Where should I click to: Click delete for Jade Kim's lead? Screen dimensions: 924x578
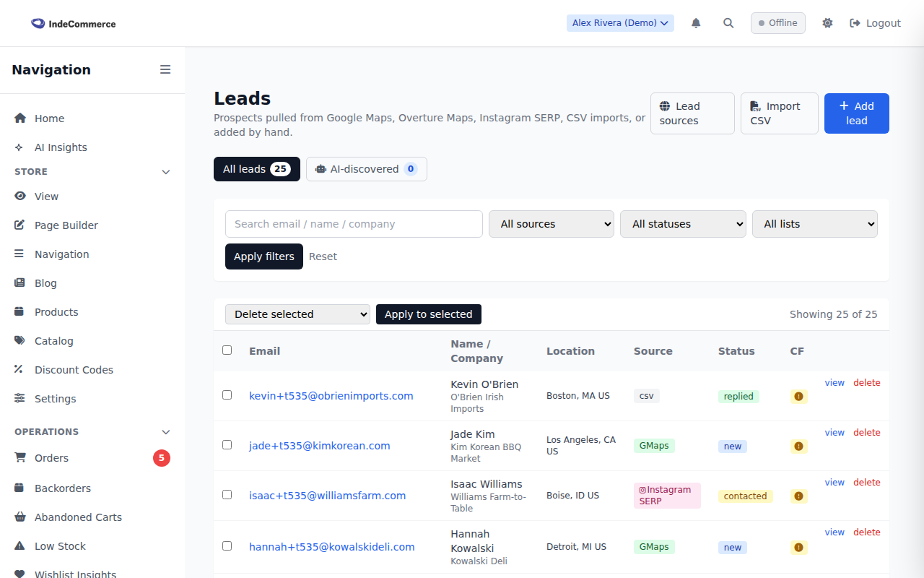tap(867, 433)
